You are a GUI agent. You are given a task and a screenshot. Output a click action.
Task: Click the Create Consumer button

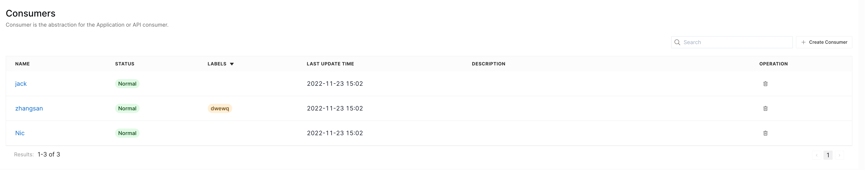click(x=824, y=42)
